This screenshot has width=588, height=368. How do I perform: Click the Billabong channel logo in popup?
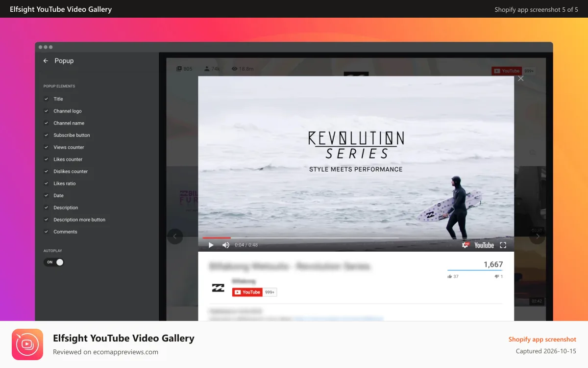[218, 288]
